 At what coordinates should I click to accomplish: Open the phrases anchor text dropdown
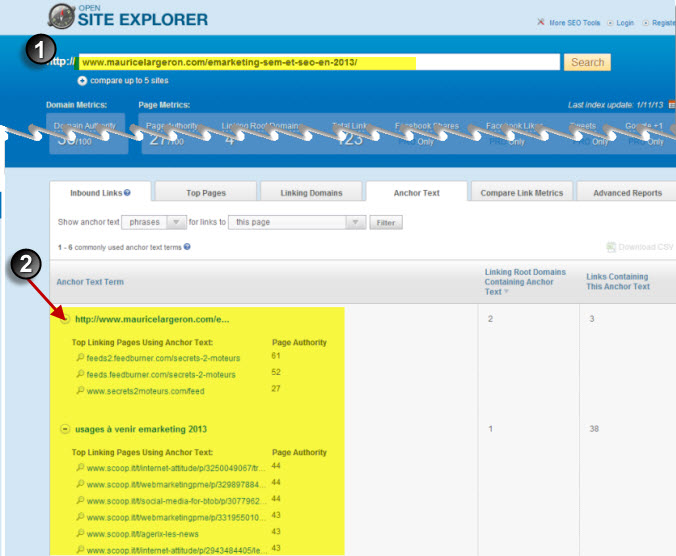pyautogui.click(x=154, y=222)
